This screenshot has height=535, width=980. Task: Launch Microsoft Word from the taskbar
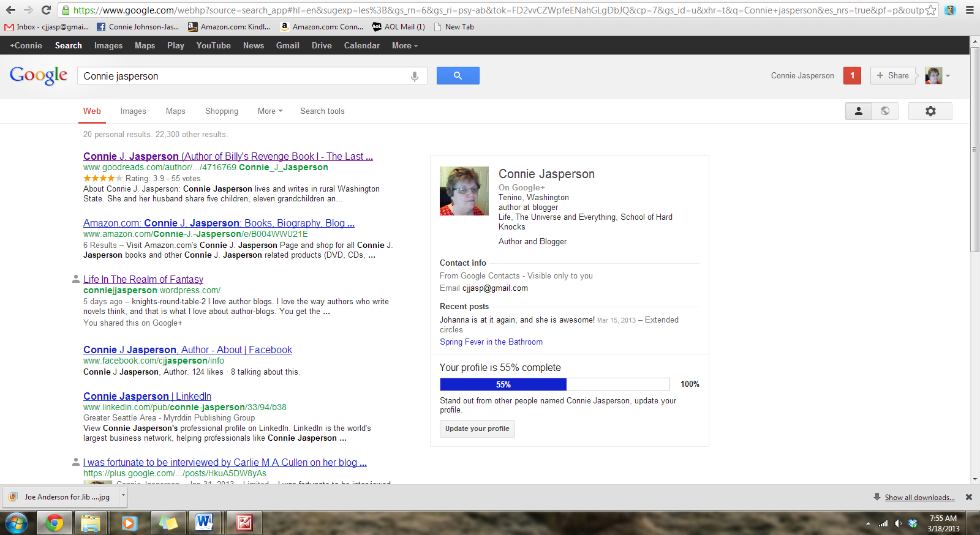click(x=204, y=523)
